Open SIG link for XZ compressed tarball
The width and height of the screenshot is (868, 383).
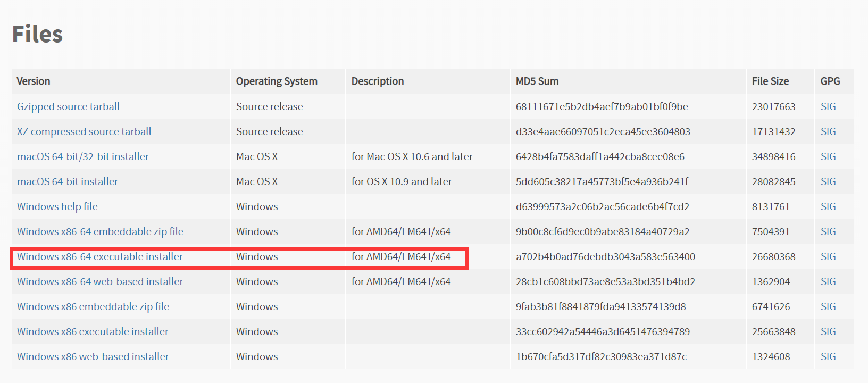click(828, 131)
